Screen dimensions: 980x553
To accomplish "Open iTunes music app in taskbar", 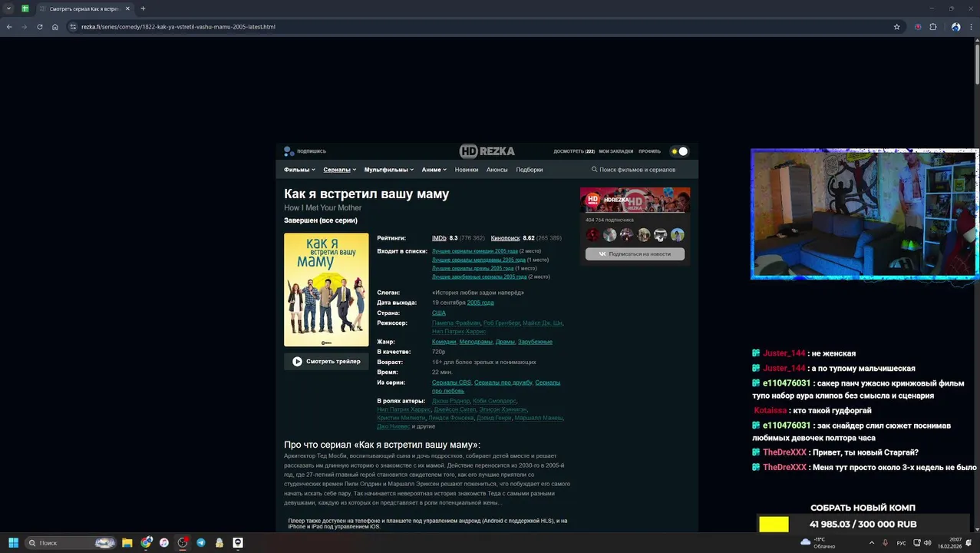I will tap(164, 542).
